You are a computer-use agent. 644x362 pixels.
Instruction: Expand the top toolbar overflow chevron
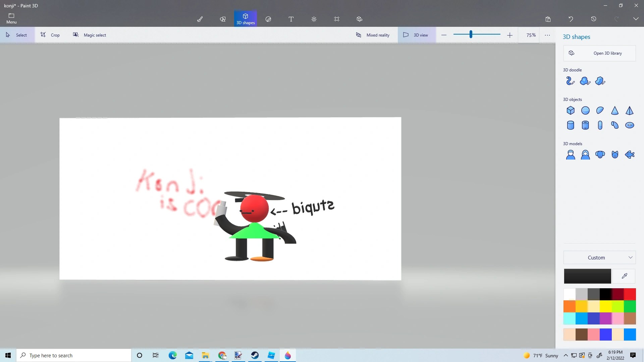click(x=636, y=19)
